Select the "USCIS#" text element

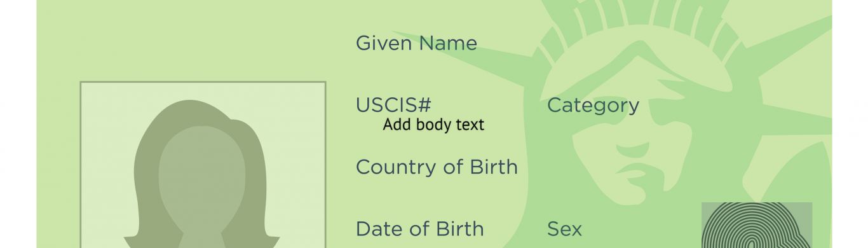point(393,105)
